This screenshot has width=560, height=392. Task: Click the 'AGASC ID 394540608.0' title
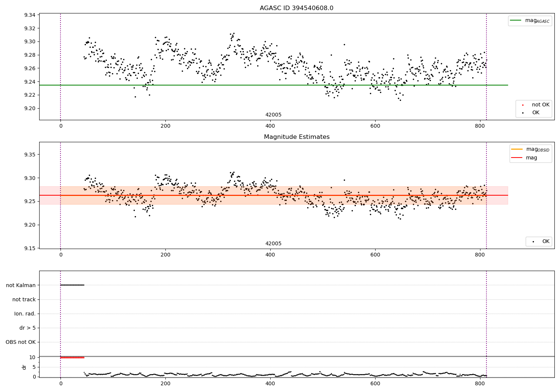tap(296, 8)
